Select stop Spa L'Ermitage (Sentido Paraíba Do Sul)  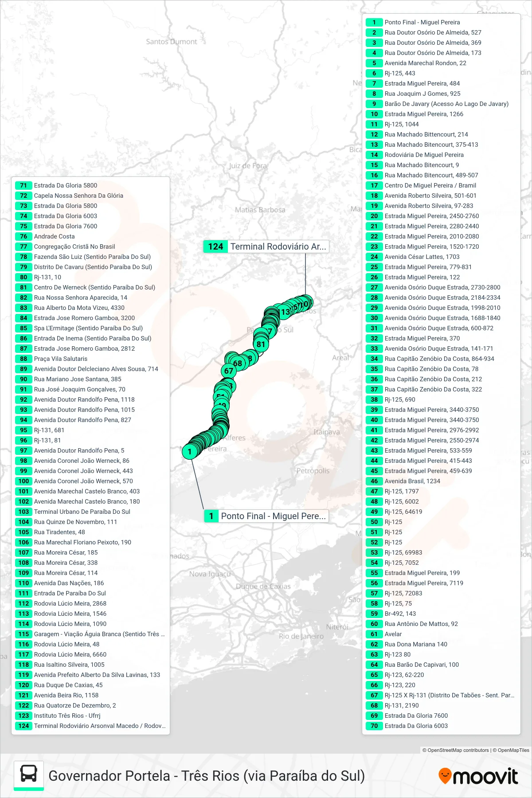pyautogui.click(x=79, y=328)
